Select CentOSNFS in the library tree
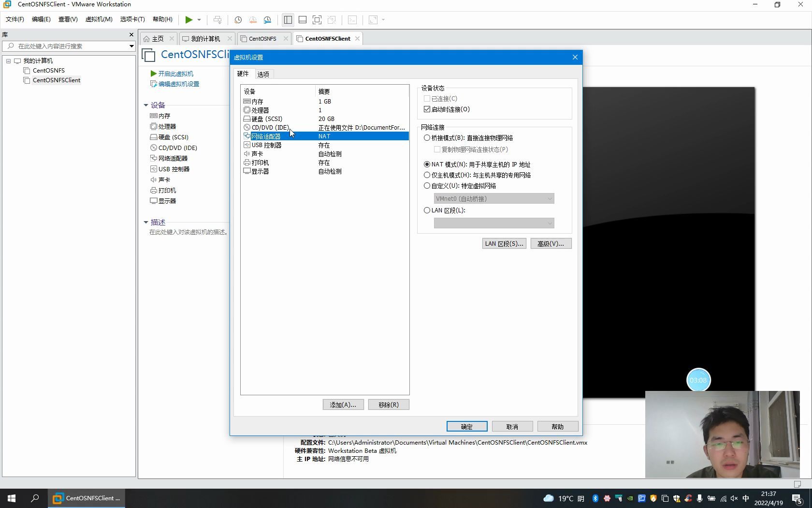Viewport: 812px width, 508px height. [x=48, y=71]
